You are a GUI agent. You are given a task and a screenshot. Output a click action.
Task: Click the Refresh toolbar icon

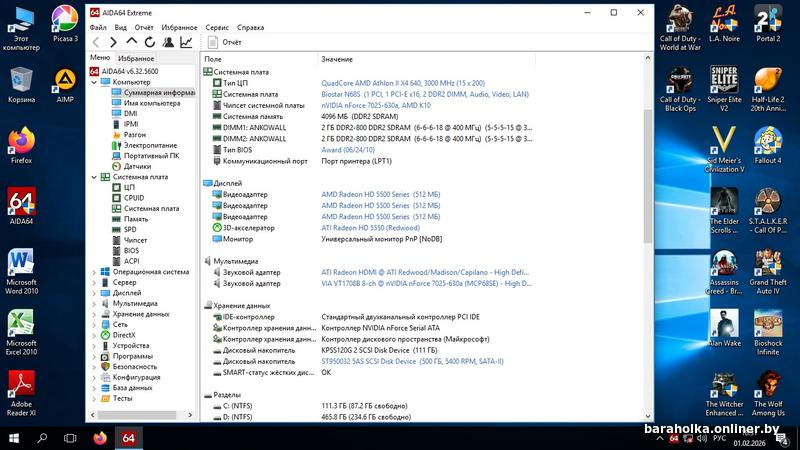pyautogui.click(x=149, y=42)
